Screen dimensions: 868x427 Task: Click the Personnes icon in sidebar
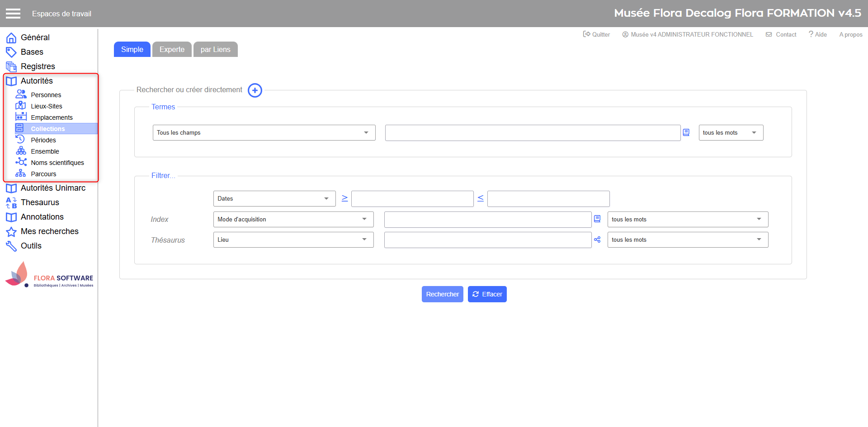tap(21, 94)
